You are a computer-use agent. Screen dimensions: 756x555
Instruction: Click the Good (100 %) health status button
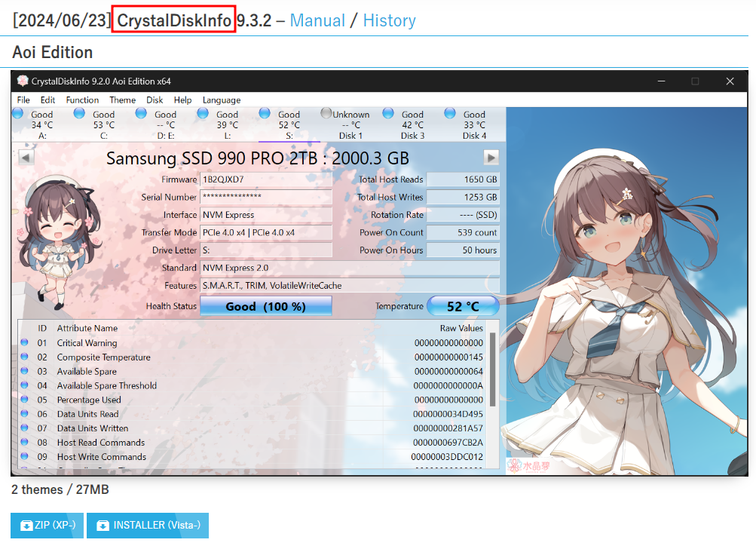tap(265, 306)
